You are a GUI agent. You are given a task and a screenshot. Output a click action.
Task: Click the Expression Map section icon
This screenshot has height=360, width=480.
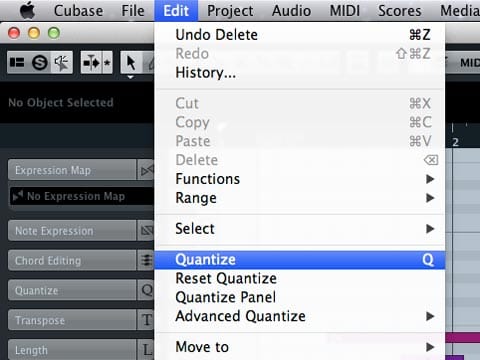pyautogui.click(x=146, y=170)
